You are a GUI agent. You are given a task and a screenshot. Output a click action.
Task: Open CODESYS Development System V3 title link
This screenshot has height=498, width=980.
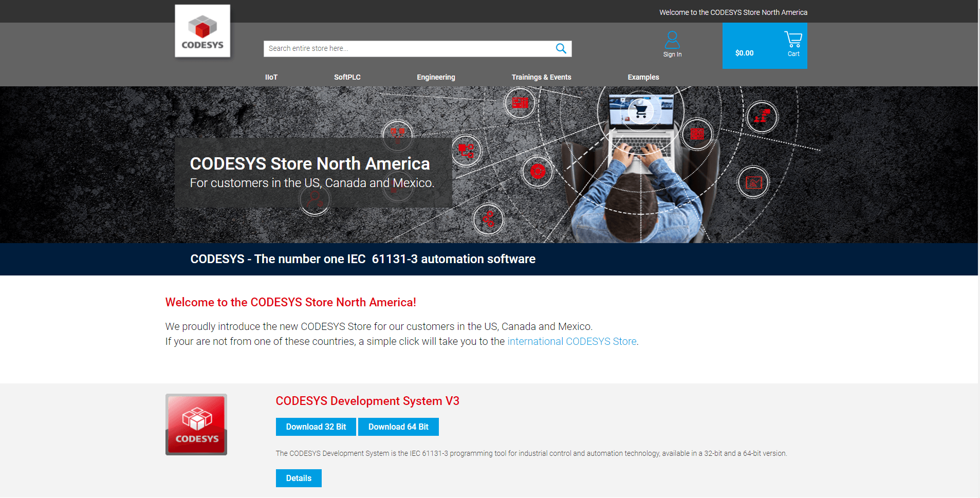[367, 401]
